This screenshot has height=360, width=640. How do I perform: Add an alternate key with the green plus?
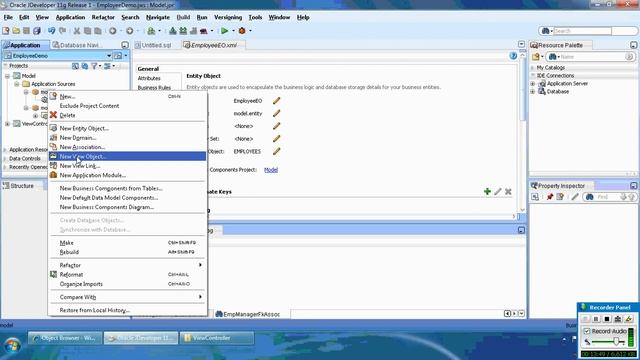point(487,191)
